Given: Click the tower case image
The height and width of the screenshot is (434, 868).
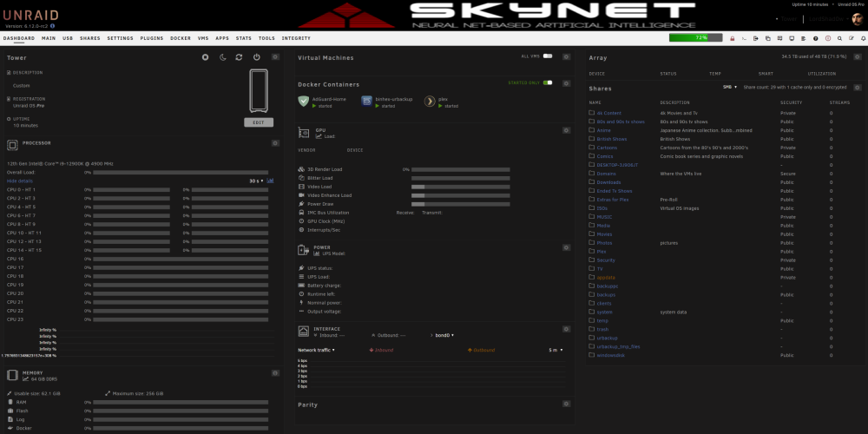Looking at the screenshot, I should coord(259,91).
